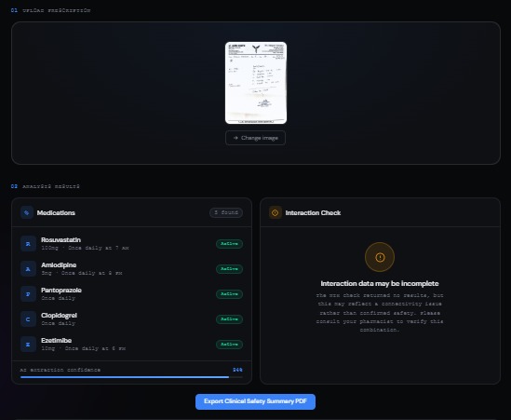Click the Ezetimibe letter avatar
511x420 pixels.
tap(28, 345)
